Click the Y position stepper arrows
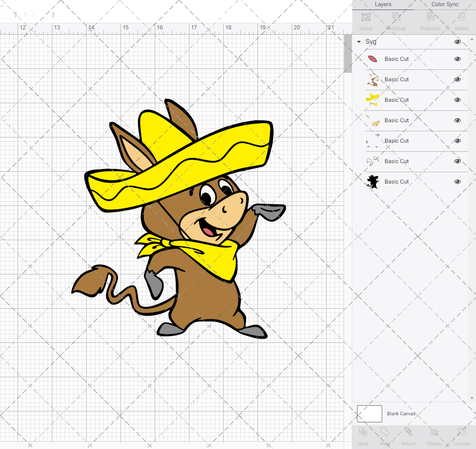The image size is (476, 449). coord(53,14)
